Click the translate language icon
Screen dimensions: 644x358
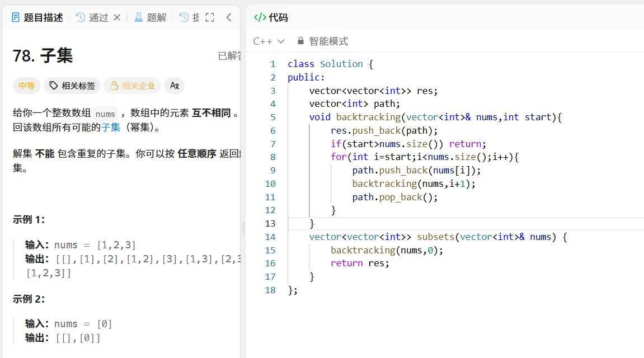pos(175,86)
